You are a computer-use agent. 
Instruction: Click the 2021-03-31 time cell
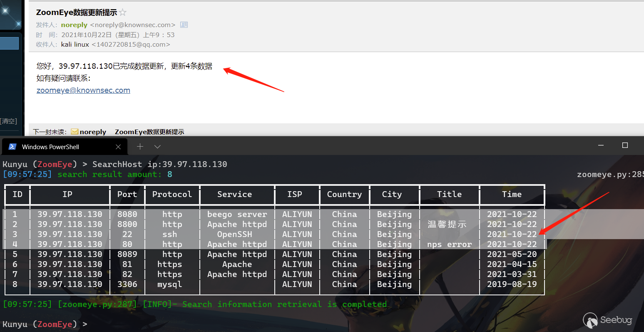click(512, 274)
